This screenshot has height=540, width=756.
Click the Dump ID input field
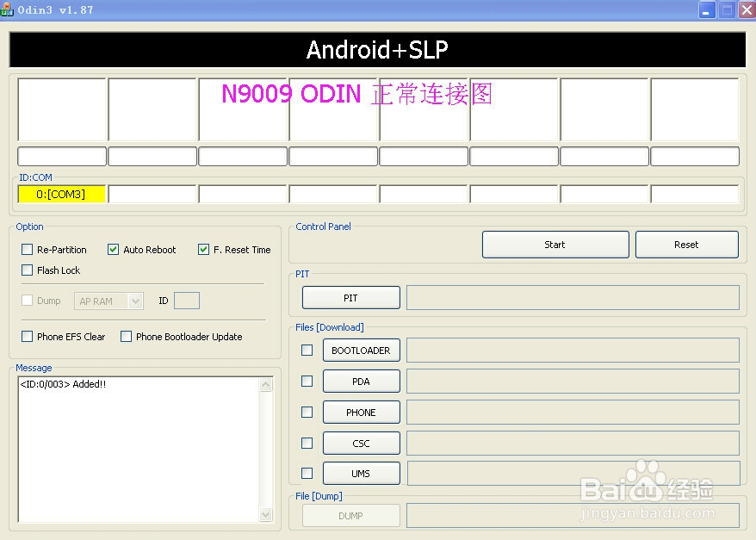click(187, 301)
